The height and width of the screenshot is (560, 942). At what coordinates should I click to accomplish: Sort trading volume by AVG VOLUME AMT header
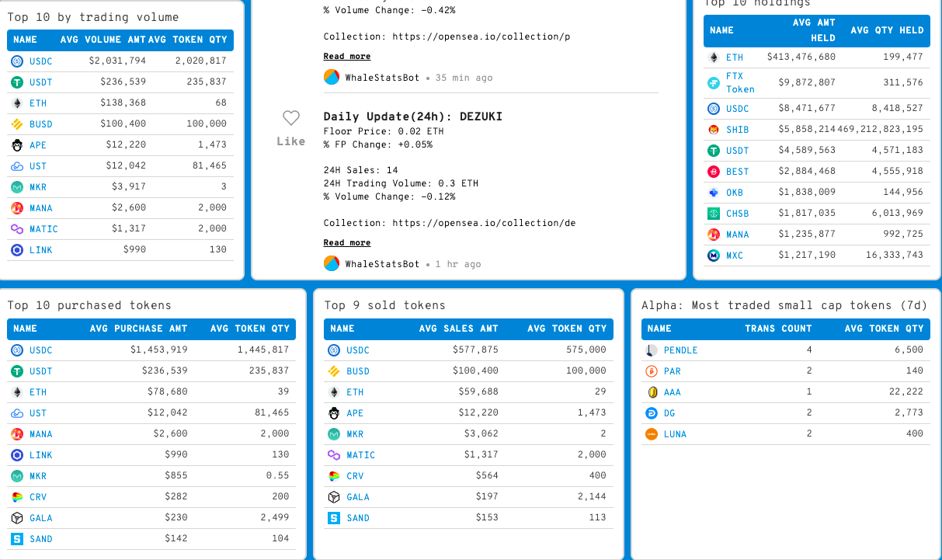(x=103, y=40)
